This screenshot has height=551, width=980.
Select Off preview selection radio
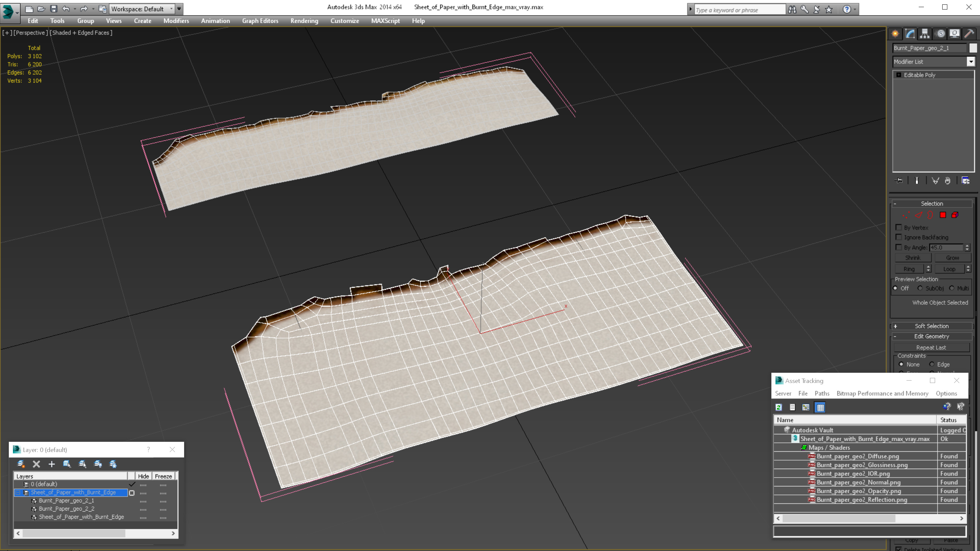click(x=895, y=288)
